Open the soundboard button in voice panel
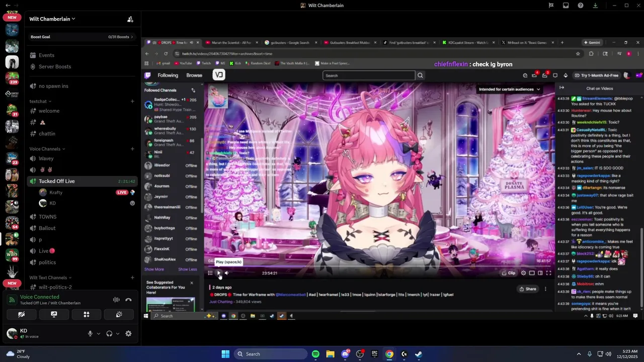Screen dimensions: 644x362 pos(119,314)
